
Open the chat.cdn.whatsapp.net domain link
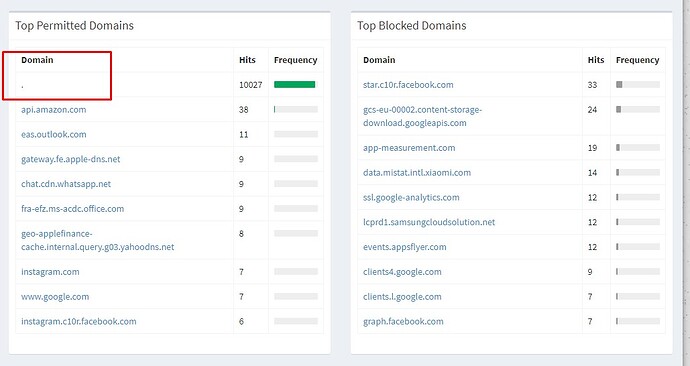pos(66,184)
